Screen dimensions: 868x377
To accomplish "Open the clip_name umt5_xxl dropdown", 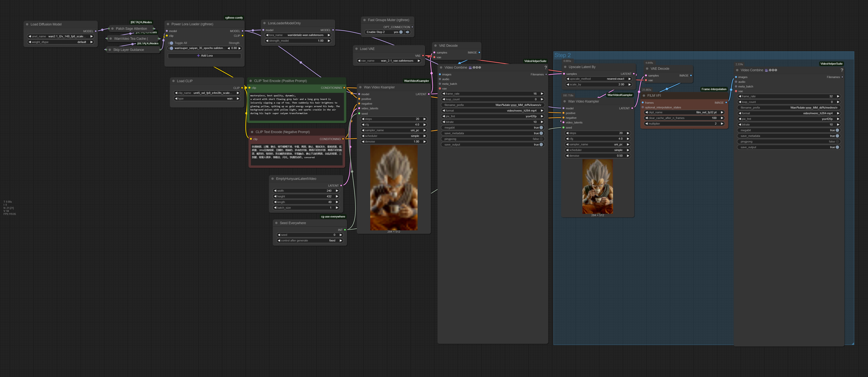I will click(x=207, y=93).
